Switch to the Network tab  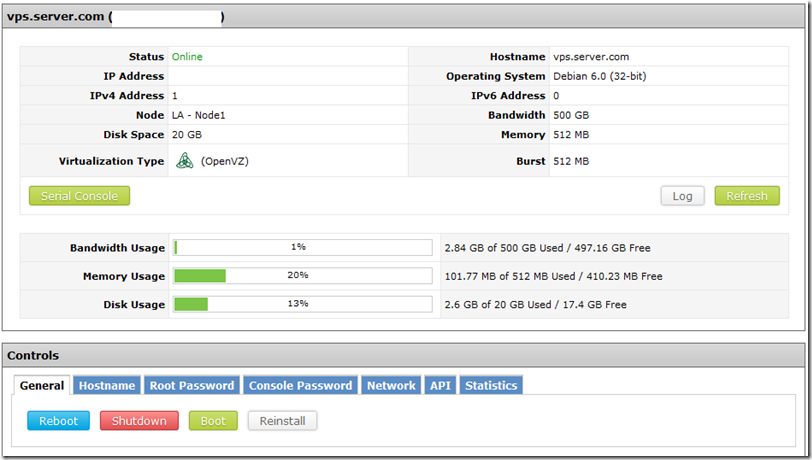[391, 385]
